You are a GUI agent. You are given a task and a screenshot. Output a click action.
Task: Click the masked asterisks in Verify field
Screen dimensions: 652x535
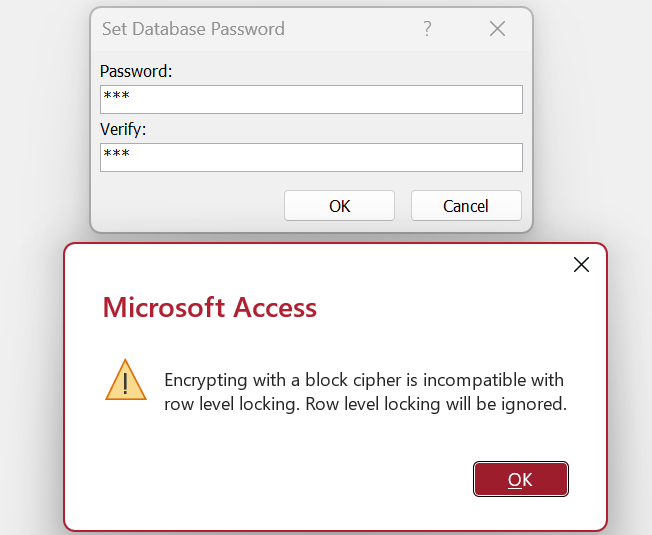[117, 156]
